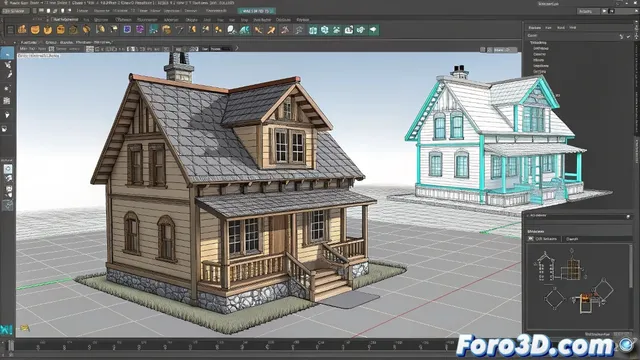Click the small yellow icon in viewport bottom-left
This screenshot has width=640, height=360.
coord(24,327)
